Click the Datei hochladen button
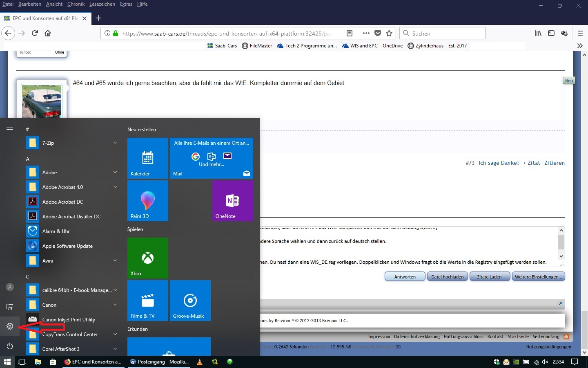 [448, 277]
